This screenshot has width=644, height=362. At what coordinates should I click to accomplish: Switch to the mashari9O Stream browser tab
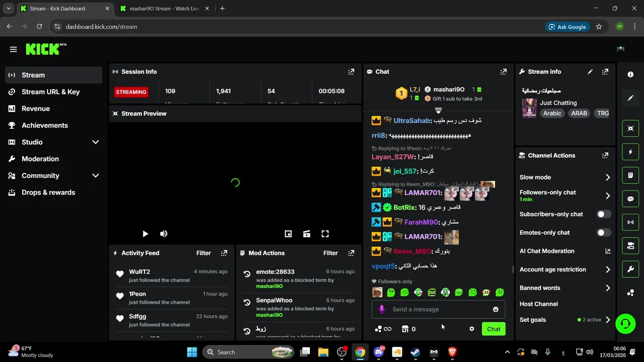tap(164, 9)
